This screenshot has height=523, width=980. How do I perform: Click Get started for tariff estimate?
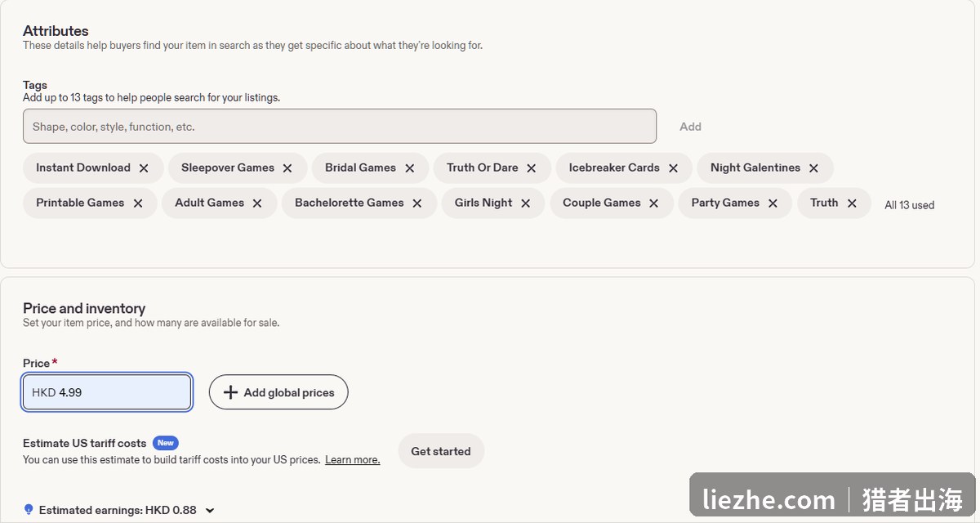pyautogui.click(x=441, y=451)
